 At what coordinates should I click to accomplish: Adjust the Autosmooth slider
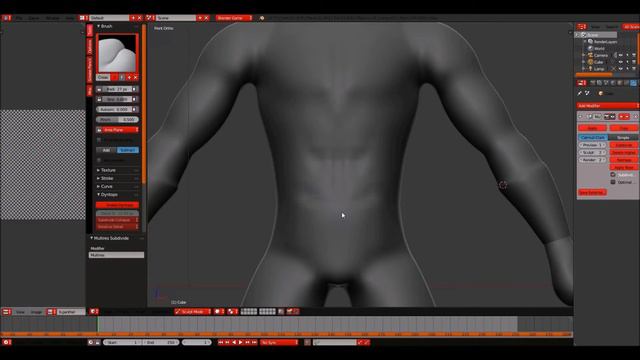[114, 109]
